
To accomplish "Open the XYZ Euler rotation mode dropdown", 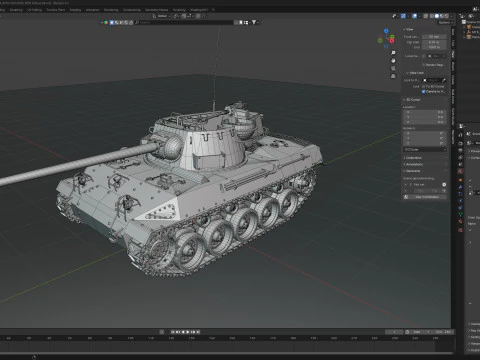I will click(425, 149).
